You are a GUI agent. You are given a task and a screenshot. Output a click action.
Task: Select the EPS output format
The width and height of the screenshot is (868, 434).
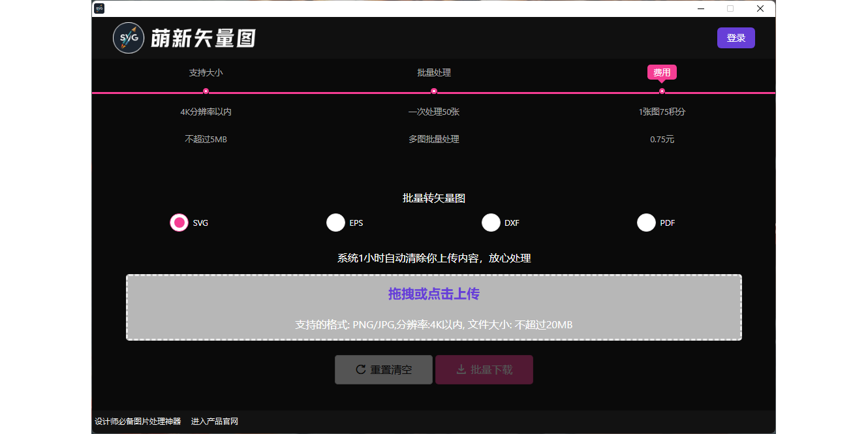point(335,222)
